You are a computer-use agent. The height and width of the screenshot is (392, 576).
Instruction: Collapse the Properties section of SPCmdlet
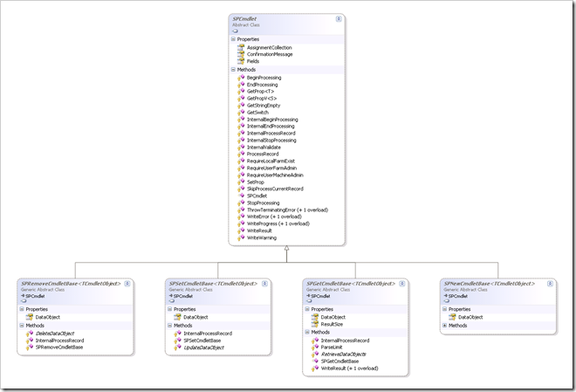[233, 39]
